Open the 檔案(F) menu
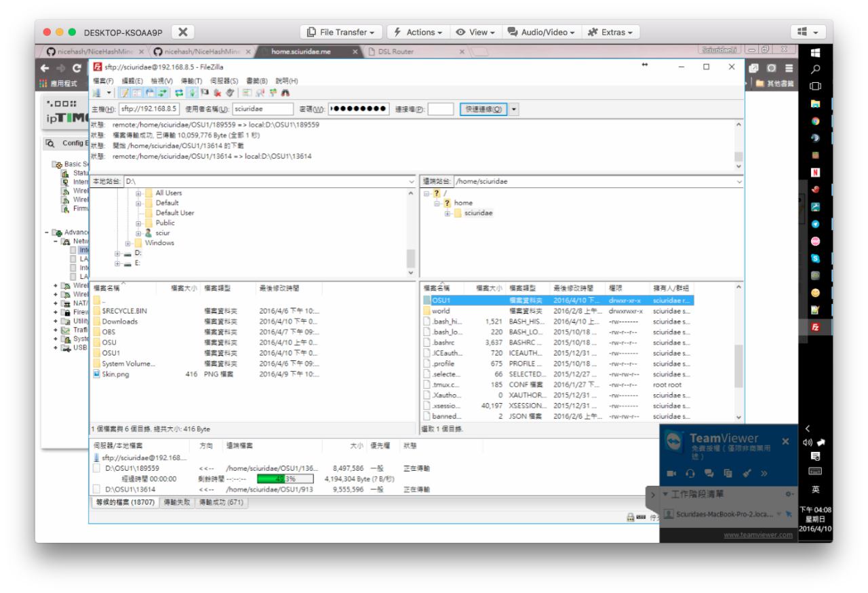 (104, 79)
